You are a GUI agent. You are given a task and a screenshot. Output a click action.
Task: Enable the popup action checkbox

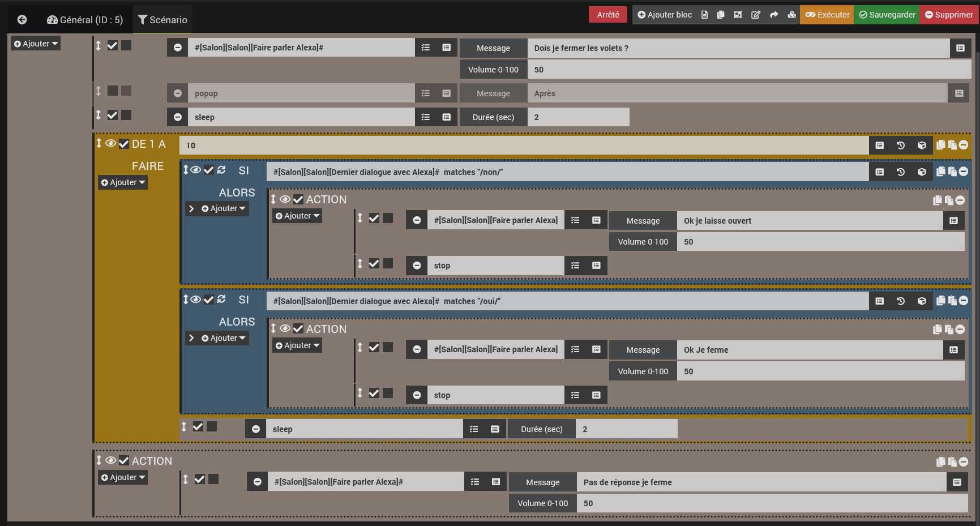point(113,91)
